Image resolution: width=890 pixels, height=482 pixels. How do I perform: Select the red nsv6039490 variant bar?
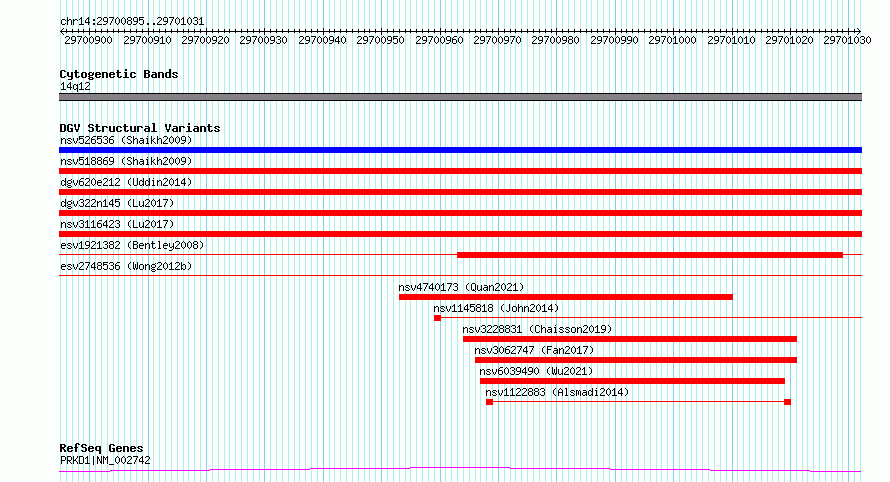coord(632,381)
